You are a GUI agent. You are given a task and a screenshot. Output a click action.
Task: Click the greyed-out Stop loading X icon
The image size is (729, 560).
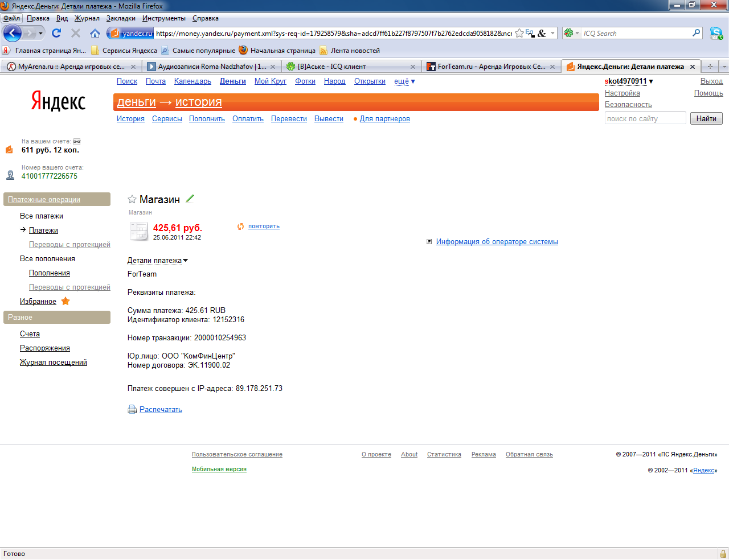[x=76, y=33]
